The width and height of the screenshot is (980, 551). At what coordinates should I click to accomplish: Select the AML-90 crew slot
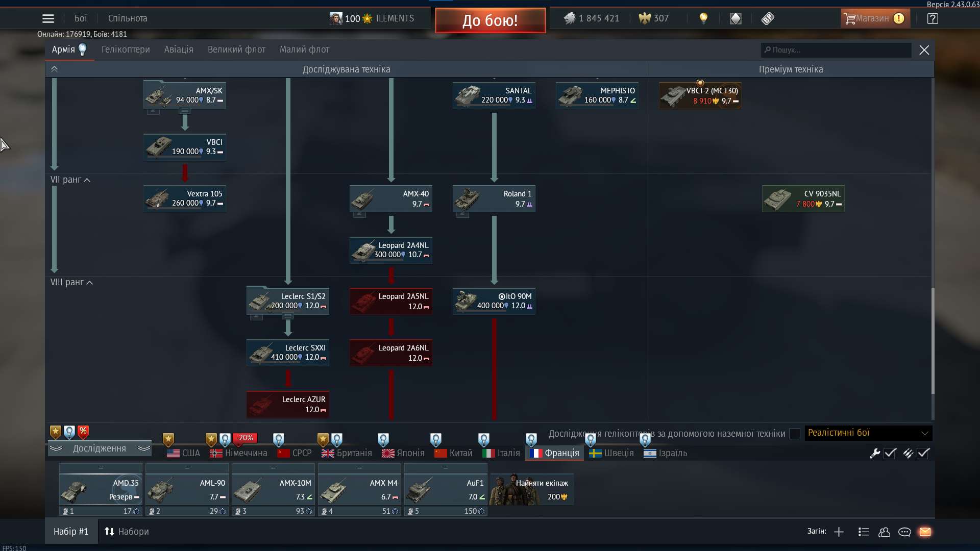pos(187,490)
